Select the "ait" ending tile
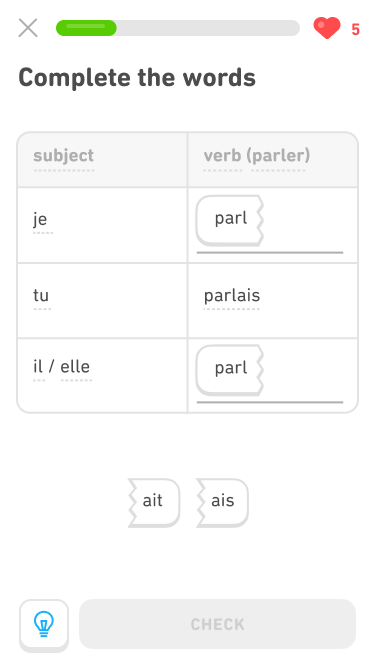Screen dimensions: 375x667 point(153,502)
